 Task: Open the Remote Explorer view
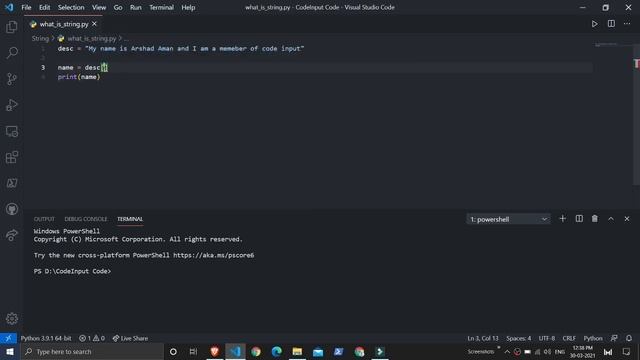coord(12,131)
